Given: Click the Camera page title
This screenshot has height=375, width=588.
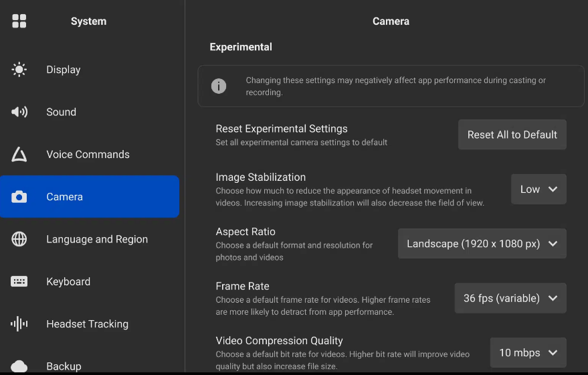Looking at the screenshot, I should pos(391,21).
